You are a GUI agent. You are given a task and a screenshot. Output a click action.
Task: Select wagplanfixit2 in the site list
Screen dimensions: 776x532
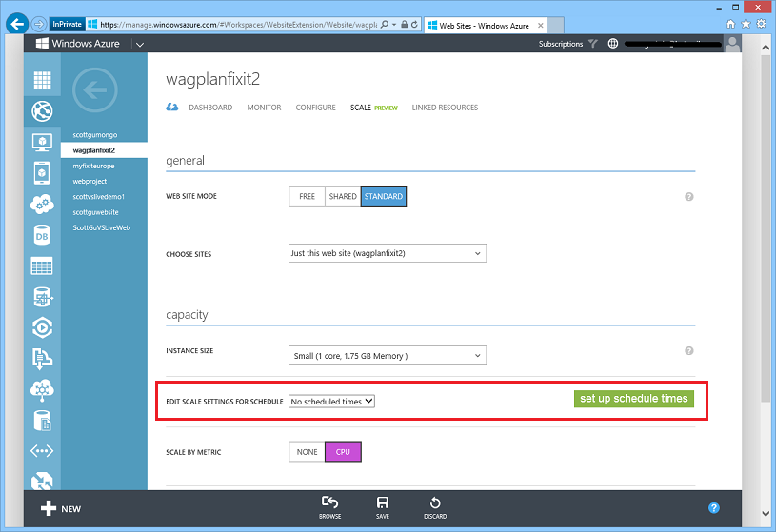[94, 150]
